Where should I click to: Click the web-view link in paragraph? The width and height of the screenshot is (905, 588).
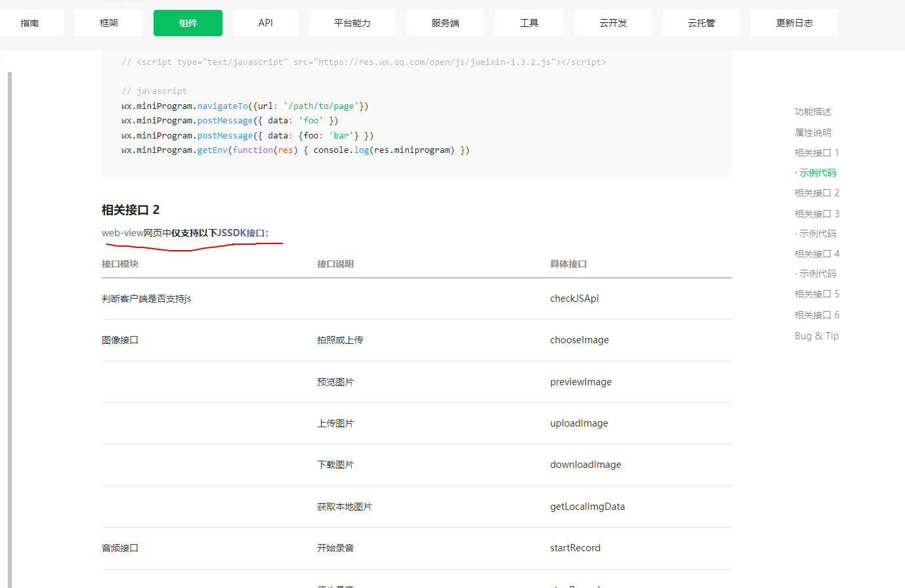tap(123, 233)
